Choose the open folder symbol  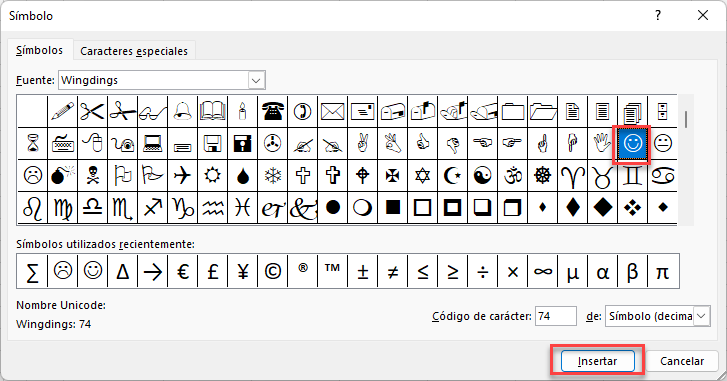pos(542,112)
